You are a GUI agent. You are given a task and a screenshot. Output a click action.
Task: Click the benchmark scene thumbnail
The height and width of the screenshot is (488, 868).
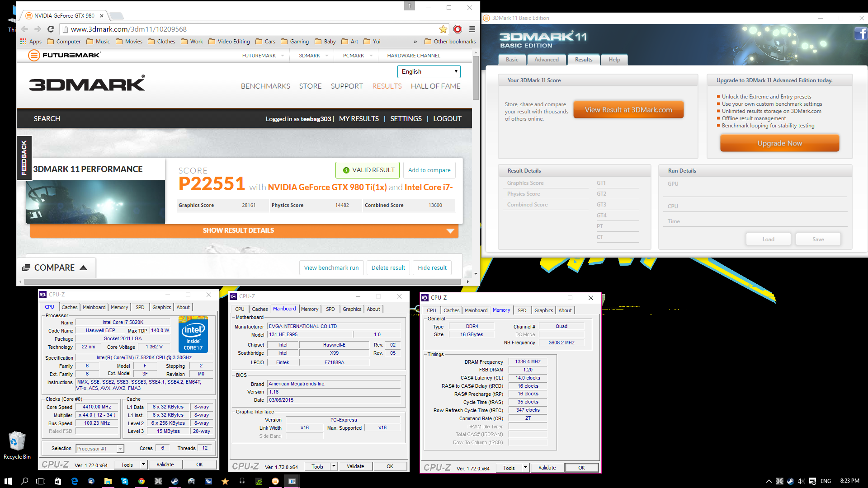95,202
